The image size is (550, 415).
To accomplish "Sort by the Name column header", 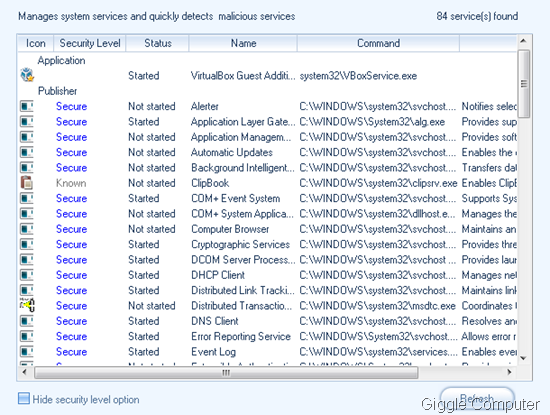I will (x=243, y=43).
